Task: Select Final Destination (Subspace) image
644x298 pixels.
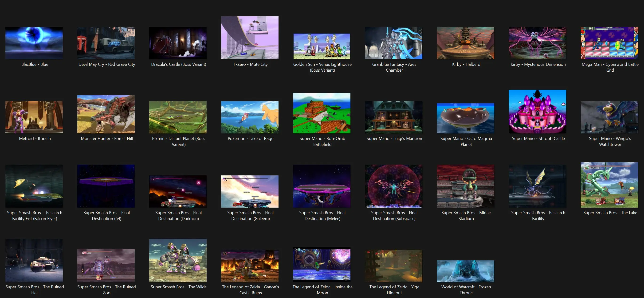Action: [x=394, y=186]
